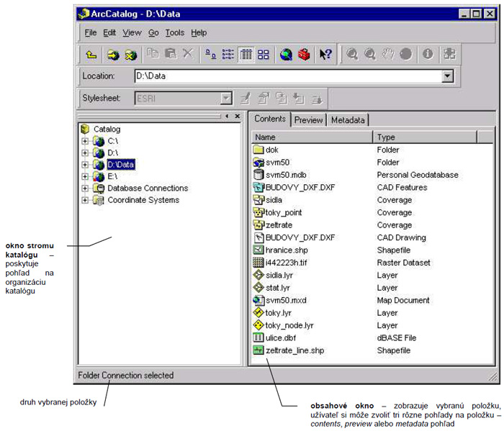
Task: Open the File menu
Action: point(91,33)
